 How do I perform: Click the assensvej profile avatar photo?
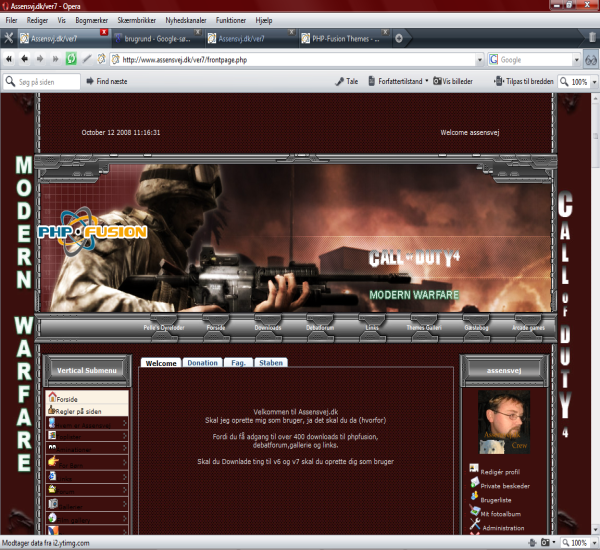tap(504, 422)
